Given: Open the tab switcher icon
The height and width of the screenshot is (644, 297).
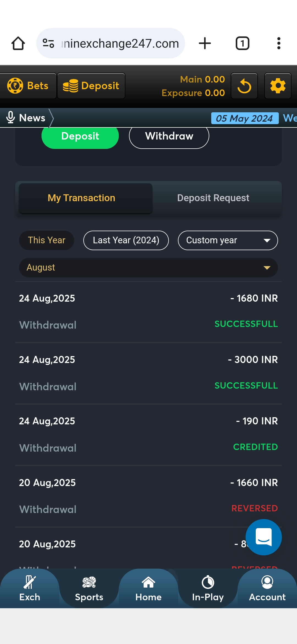Looking at the screenshot, I should point(242,43).
